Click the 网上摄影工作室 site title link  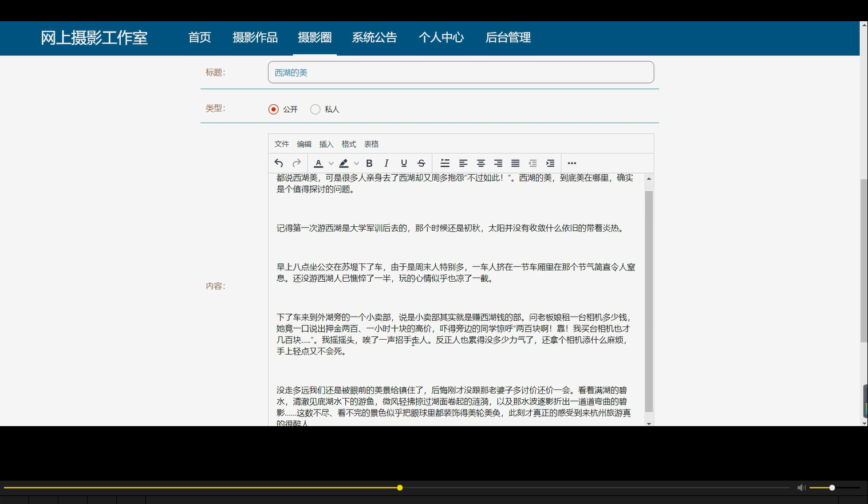click(94, 37)
